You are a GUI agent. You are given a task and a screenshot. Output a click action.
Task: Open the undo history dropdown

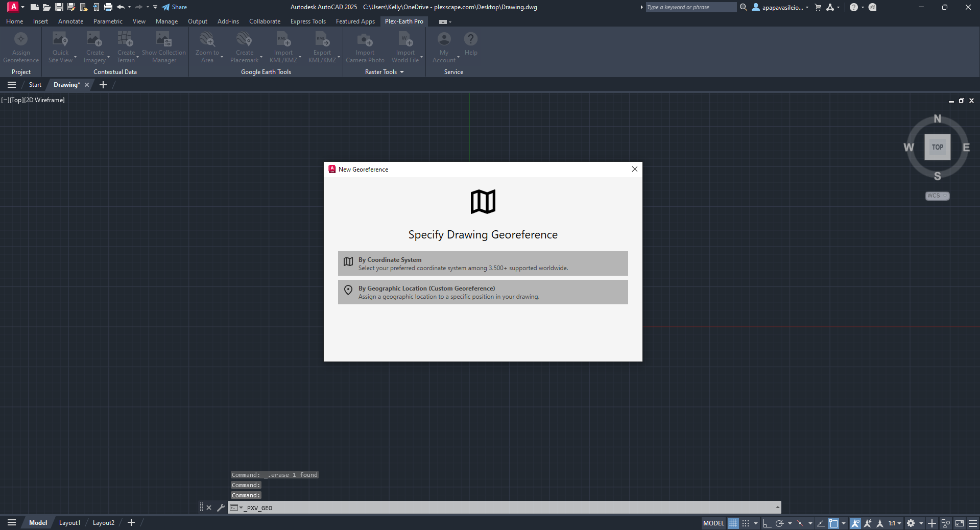click(x=129, y=7)
